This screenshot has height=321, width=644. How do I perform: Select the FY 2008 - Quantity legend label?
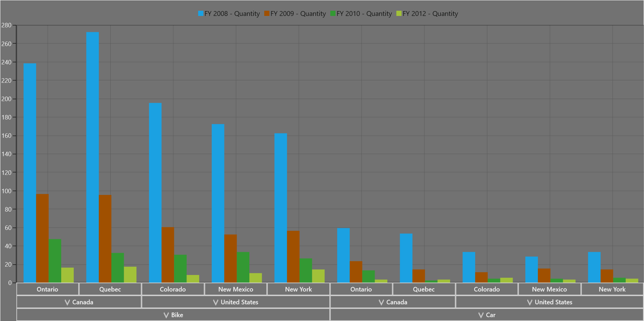pyautogui.click(x=232, y=14)
